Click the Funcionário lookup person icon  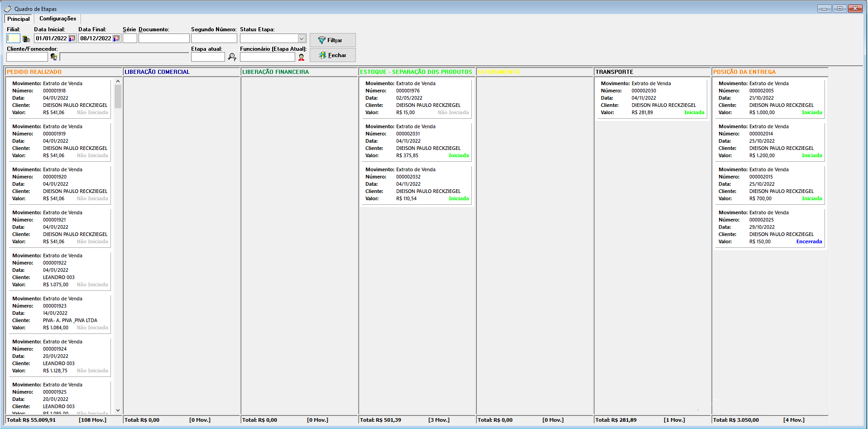[x=301, y=57]
